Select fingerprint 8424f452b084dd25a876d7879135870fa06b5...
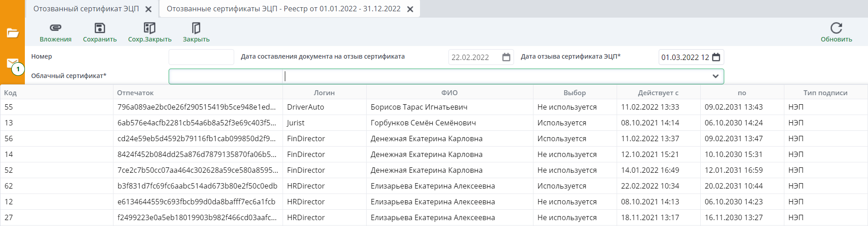 pyautogui.click(x=197, y=155)
